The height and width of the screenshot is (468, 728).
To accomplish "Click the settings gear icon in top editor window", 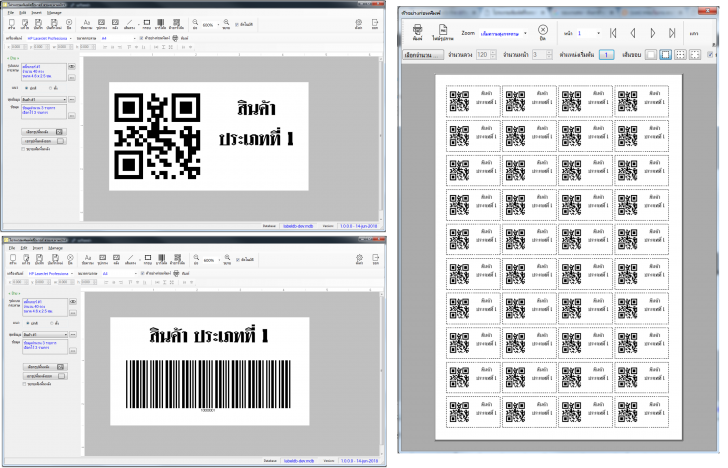I will tap(359, 21).
